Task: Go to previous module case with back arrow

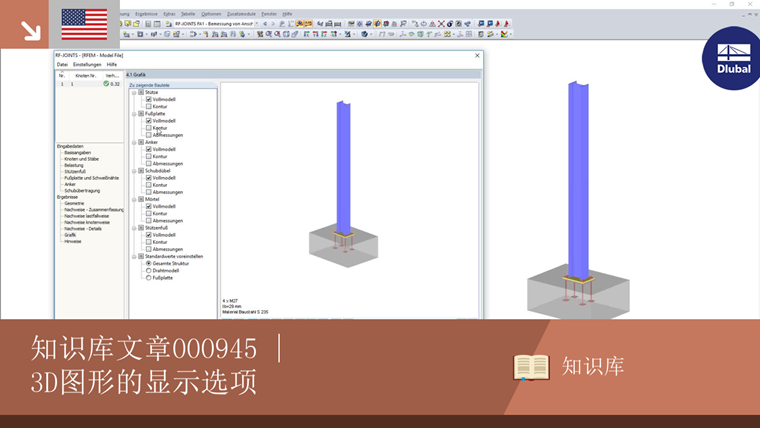Action: (x=265, y=23)
